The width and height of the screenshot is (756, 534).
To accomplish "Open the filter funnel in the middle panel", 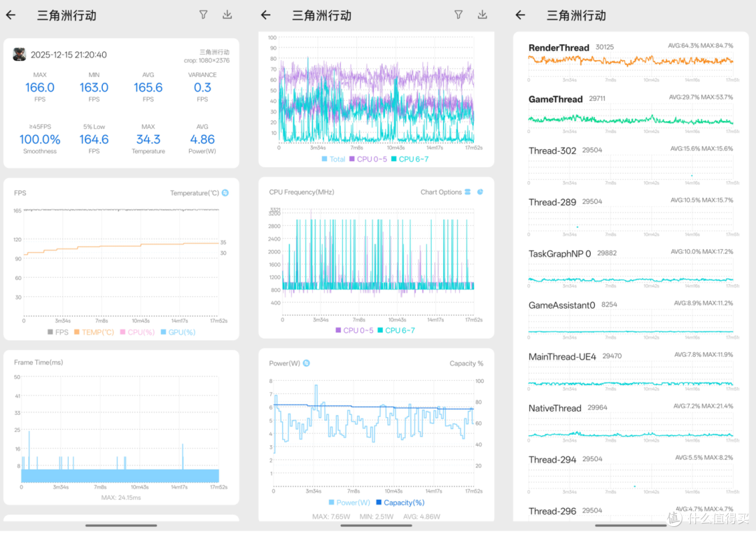I will (458, 15).
